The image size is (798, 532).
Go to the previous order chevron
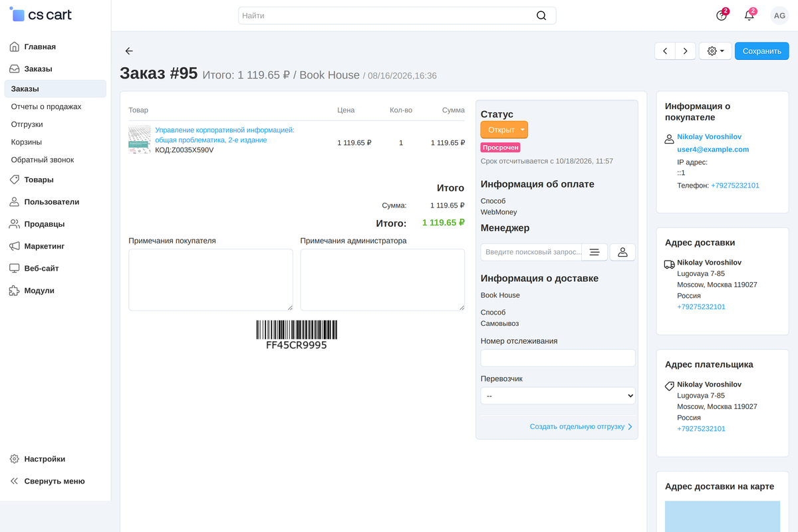(x=665, y=51)
